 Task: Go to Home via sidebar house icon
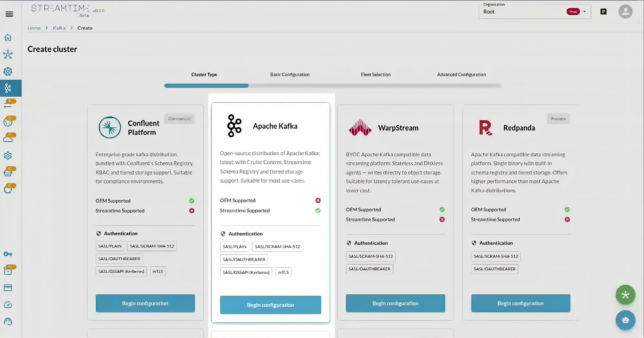click(8, 37)
